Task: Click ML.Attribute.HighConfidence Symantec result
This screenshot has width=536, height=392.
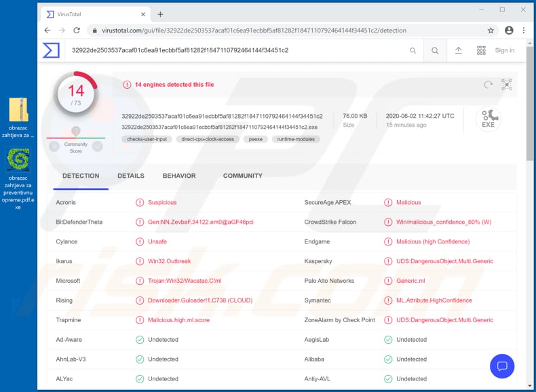Action: click(x=434, y=300)
